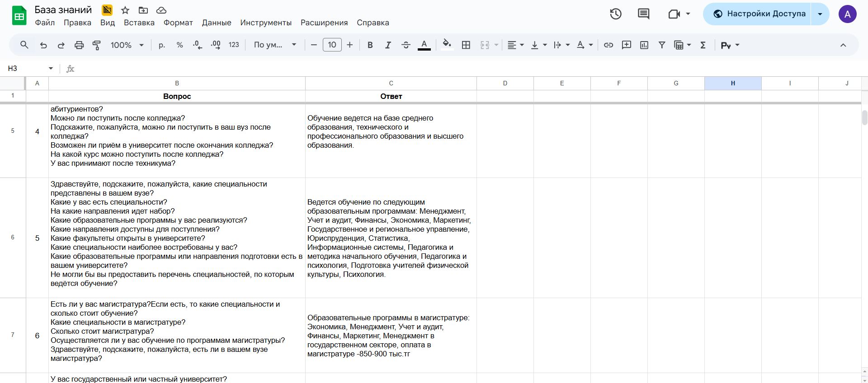Open the Инструменты menu
The width and height of the screenshot is (868, 383).
(266, 23)
